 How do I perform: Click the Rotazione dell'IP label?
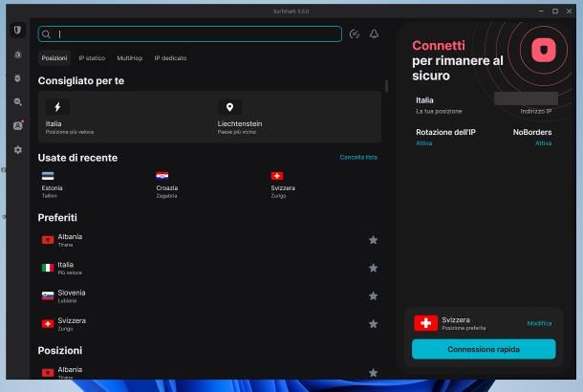pos(445,132)
